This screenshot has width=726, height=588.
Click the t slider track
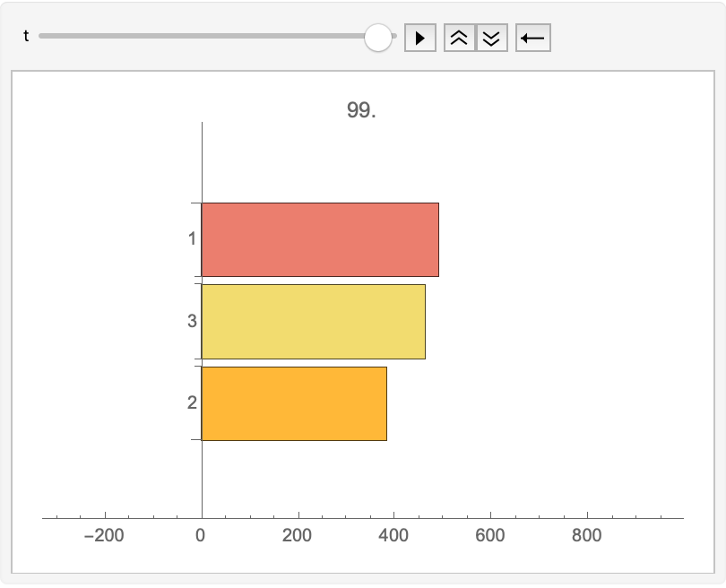pos(206,37)
